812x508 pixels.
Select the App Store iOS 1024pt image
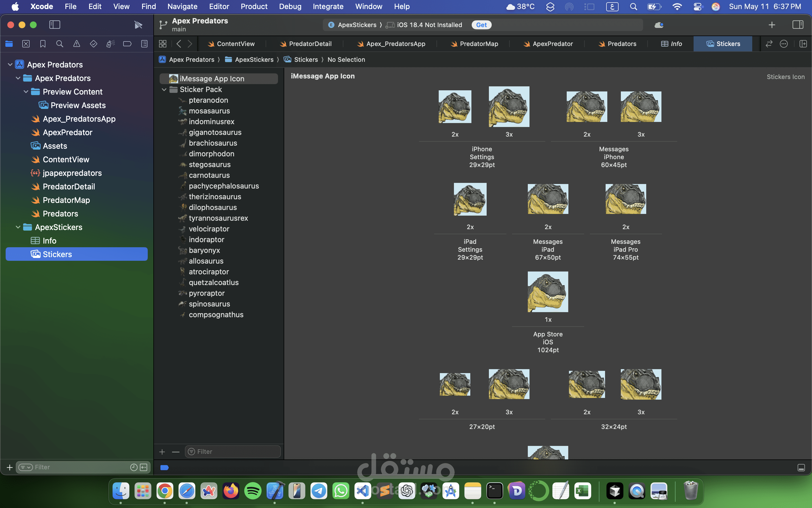tap(548, 292)
